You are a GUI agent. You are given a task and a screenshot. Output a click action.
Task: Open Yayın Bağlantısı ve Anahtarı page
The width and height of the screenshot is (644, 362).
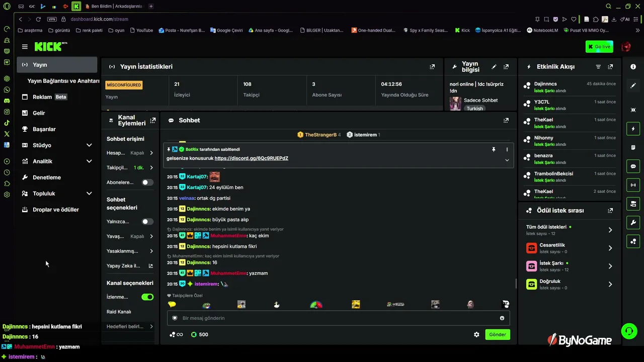coord(63,81)
